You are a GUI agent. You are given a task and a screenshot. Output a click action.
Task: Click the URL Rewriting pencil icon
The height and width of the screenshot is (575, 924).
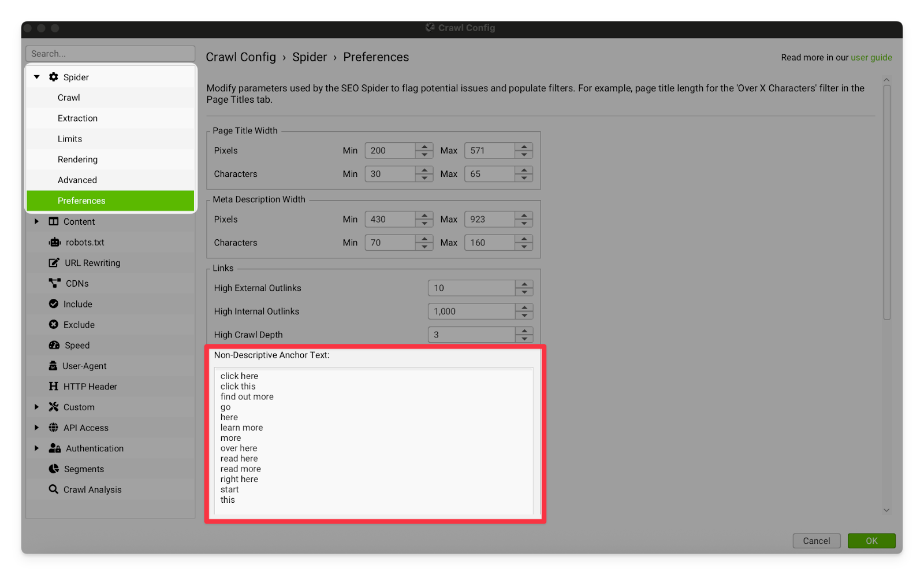click(x=54, y=263)
